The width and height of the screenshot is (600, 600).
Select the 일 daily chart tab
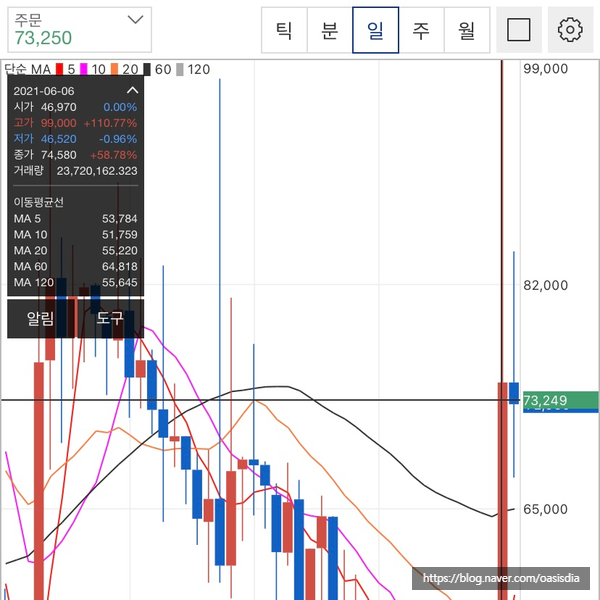375,30
